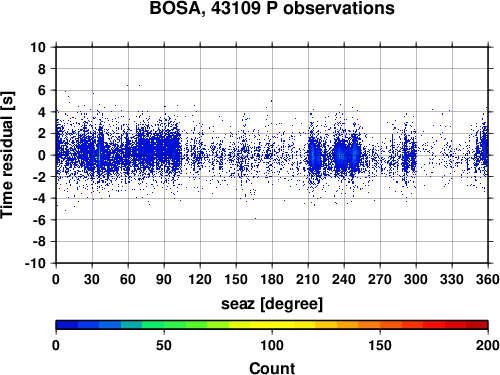This screenshot has width=500, height=375.
Task: Click the y-axis tick label -10
Action: tap(35, 263)
